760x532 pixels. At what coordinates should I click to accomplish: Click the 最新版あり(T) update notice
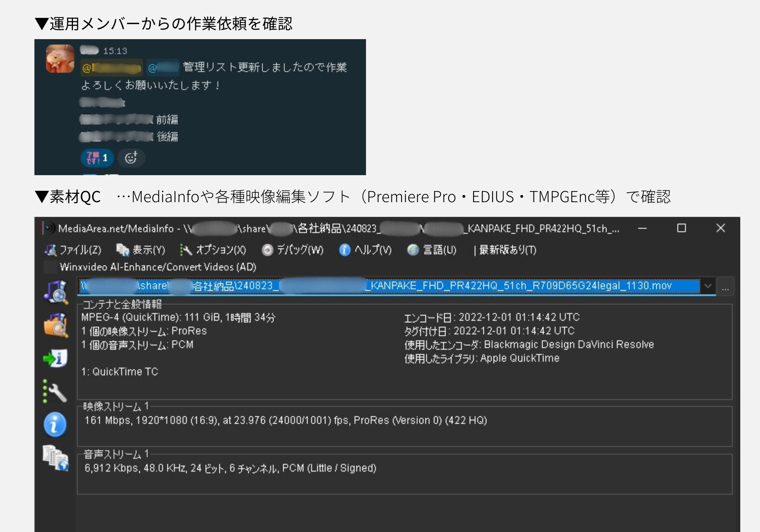(505, 250)
